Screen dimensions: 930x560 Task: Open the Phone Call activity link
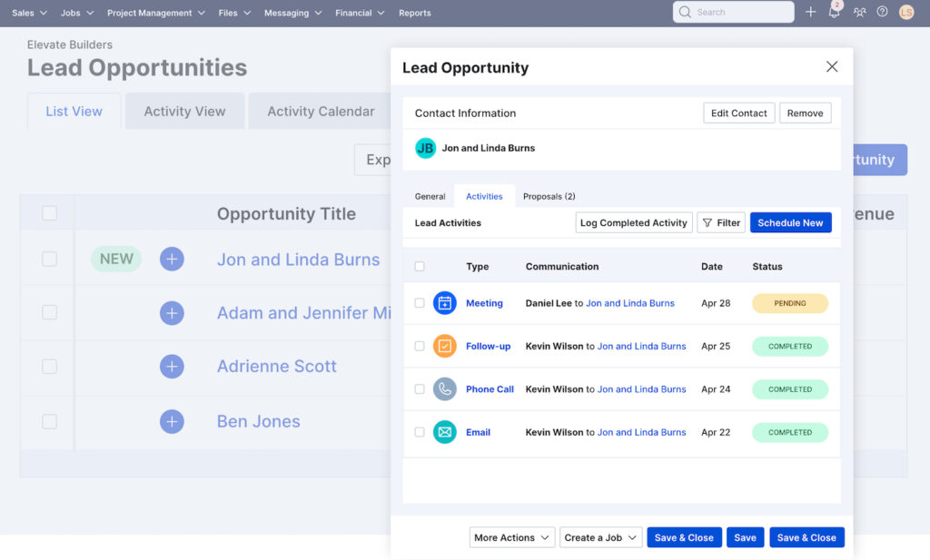point(490,389)
